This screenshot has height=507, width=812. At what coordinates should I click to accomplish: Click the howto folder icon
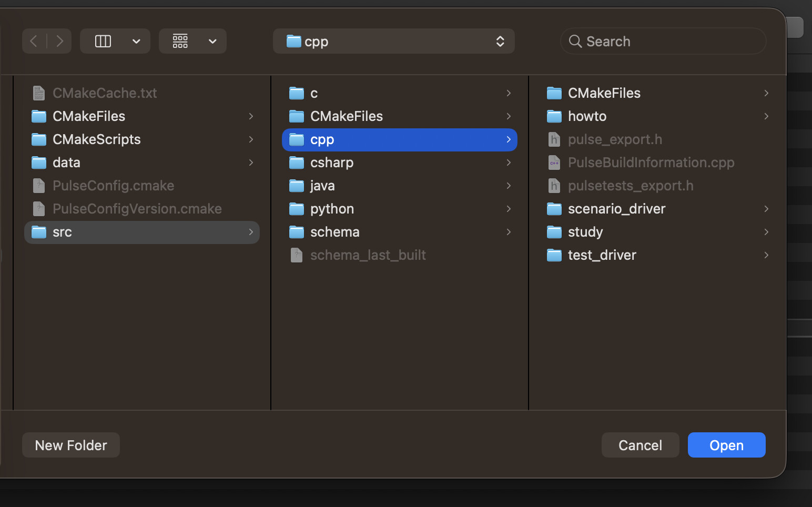(554, 116)
